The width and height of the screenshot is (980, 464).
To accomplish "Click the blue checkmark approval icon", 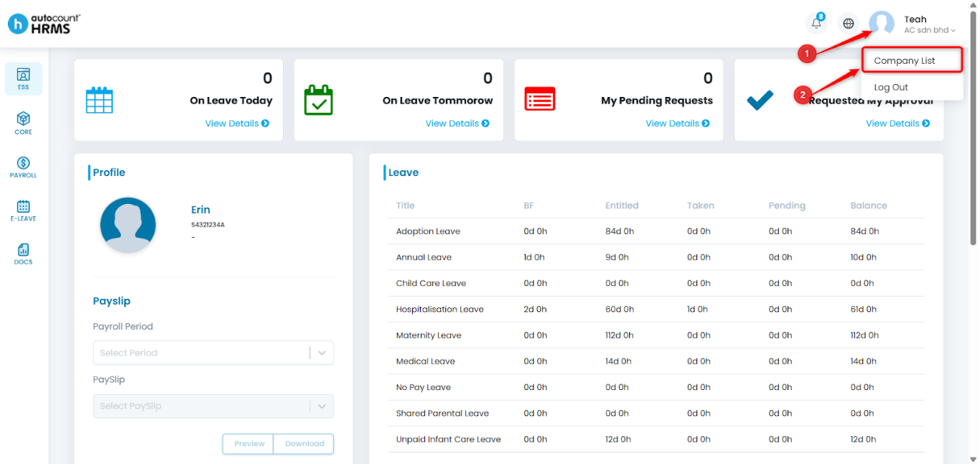I will (x=760, y=101).
